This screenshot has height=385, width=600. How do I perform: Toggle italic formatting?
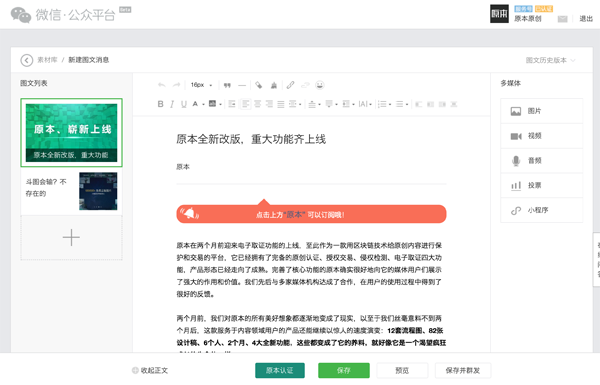pyautogui.click(x=172, y=104)
